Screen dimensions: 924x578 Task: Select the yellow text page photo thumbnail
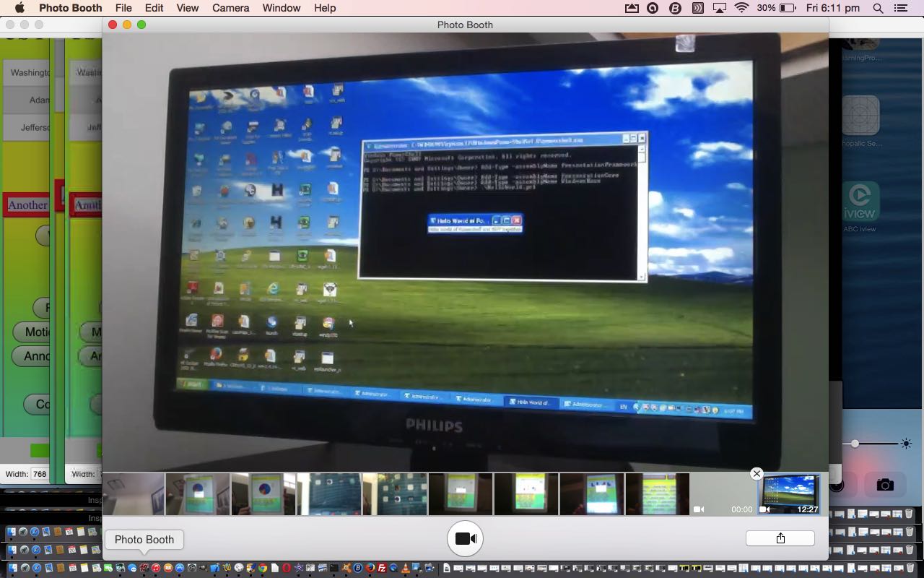(x=658, y=494)
